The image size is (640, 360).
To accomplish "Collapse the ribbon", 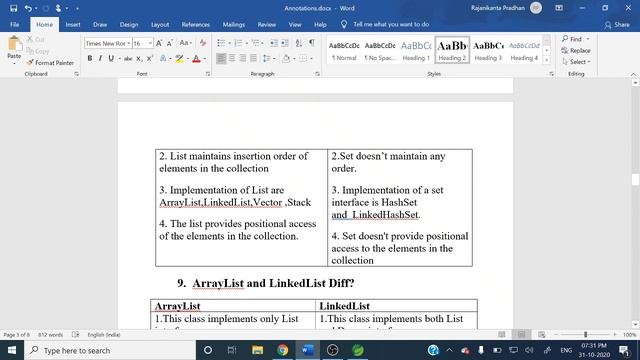I will [633, 74].
